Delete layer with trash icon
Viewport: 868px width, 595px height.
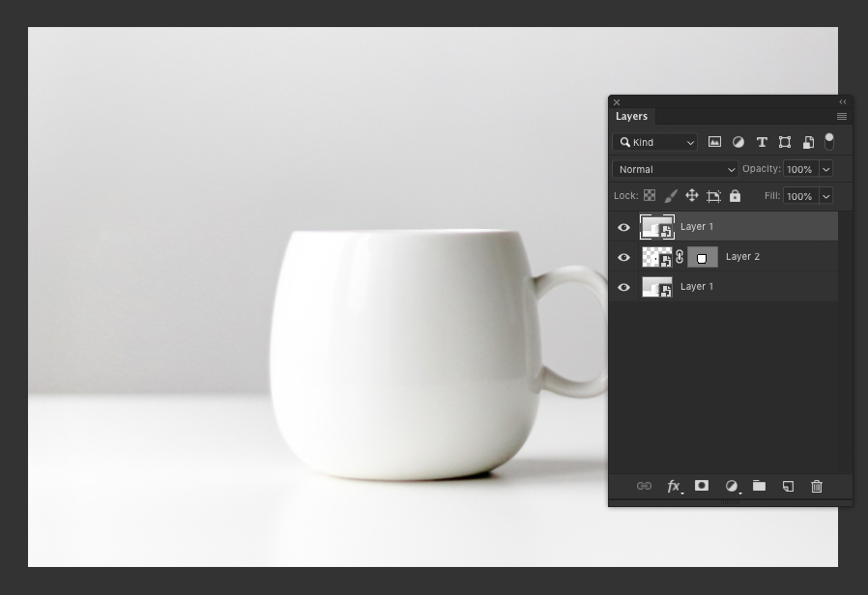pyautogui.click(x=817, y=486)
